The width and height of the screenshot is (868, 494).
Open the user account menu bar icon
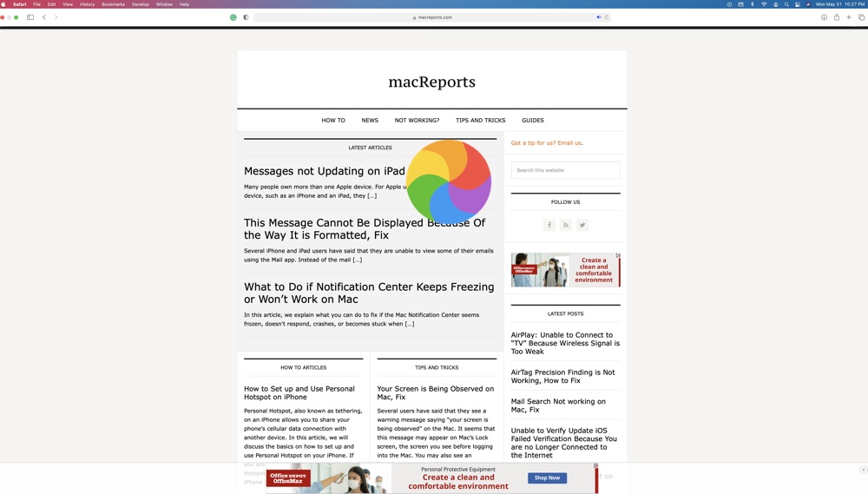coord(775,4)
